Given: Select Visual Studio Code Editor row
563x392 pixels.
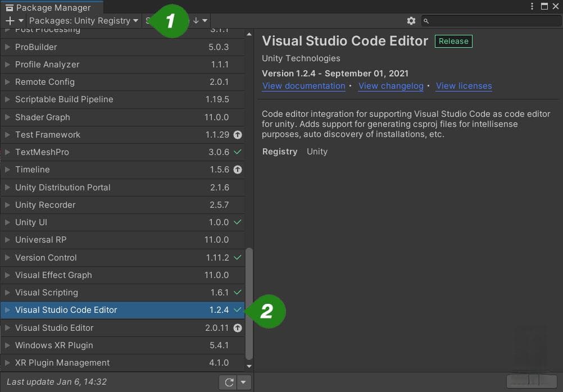Looking at the screenshot, I should tap(122, 310).
